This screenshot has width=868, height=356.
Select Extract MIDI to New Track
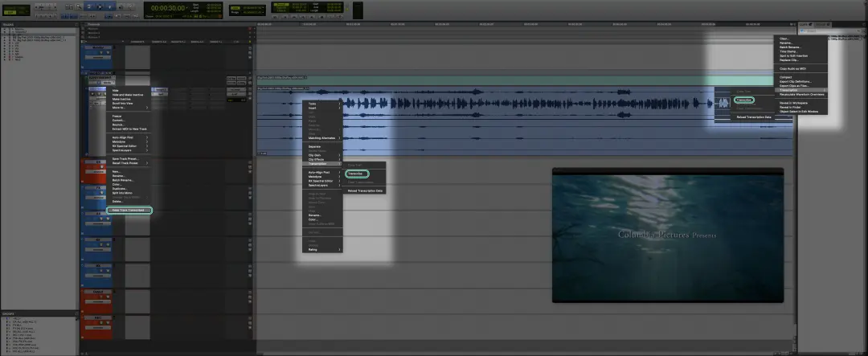coord(128,129)
